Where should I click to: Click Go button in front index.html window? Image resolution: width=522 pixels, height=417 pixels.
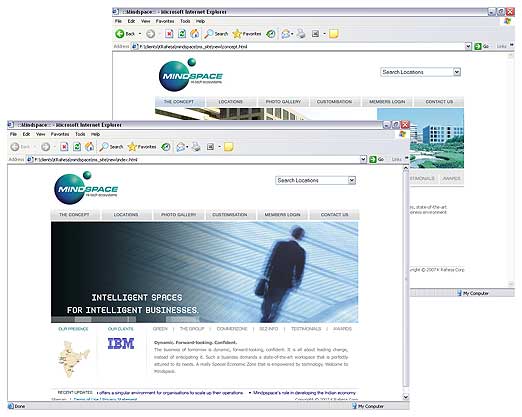(376, 159)
